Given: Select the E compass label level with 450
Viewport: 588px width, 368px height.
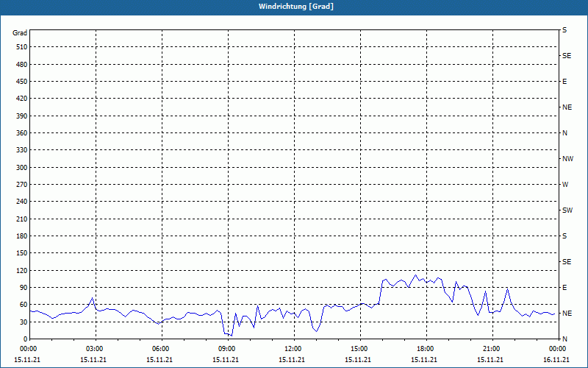Looking at the screenshot, I should [564, 82].
